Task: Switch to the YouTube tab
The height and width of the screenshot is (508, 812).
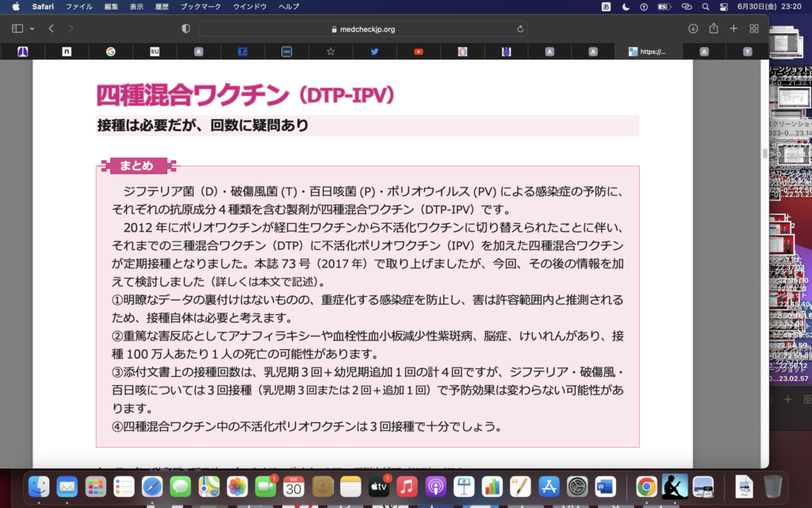Action: coord(418,52)
